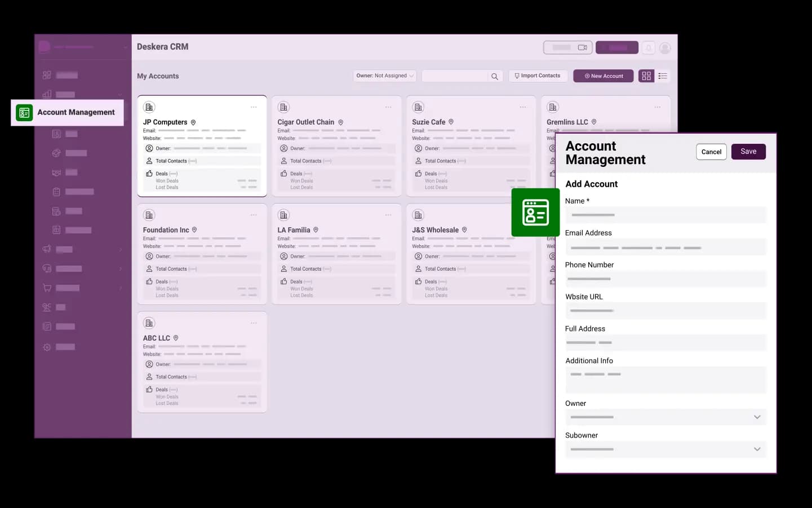The image size is (812, 508).
Task: Open the Owner: Not Assigned filter dropdown
Action: pyautogui.click(x=385, y=76)
